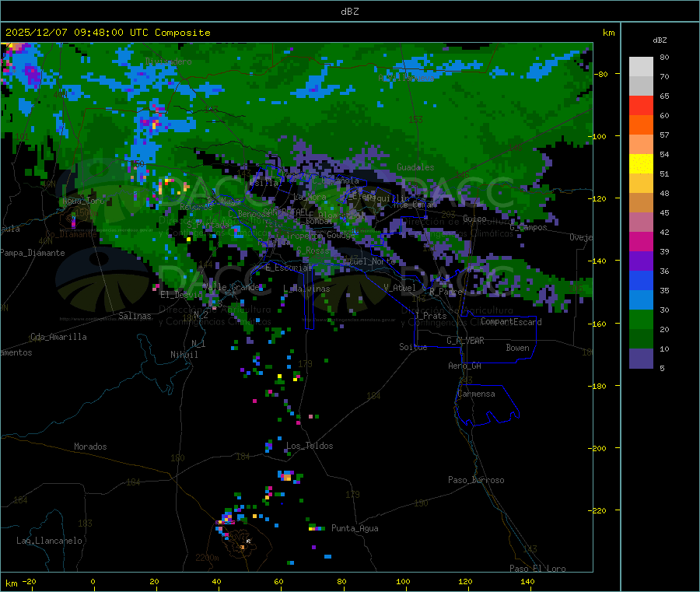Click the '0' tick on the bottom axis

(x=93, y=581)
